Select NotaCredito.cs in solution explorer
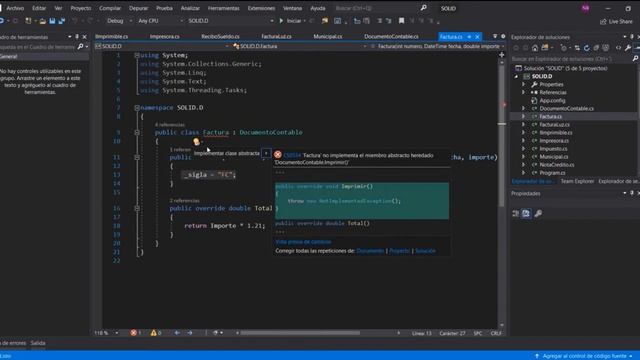This screenshot has height=360, width=640. point(556,164)
